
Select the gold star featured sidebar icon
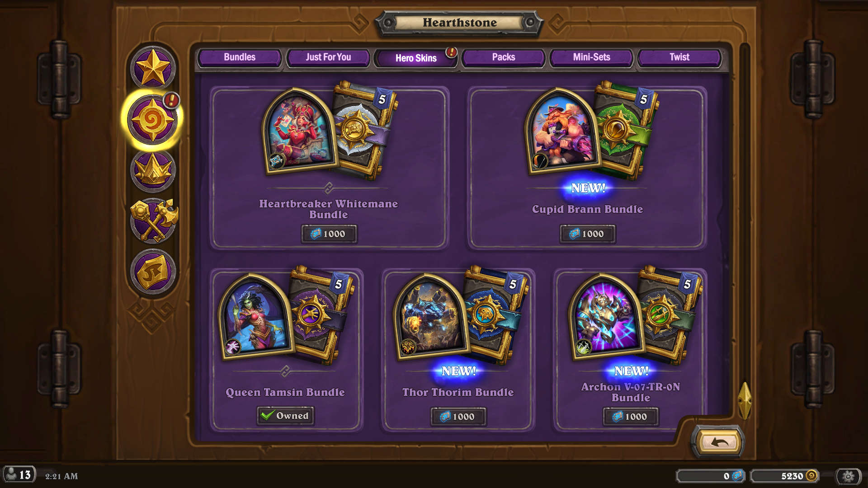pyautogui.click(x=153, y=68)
